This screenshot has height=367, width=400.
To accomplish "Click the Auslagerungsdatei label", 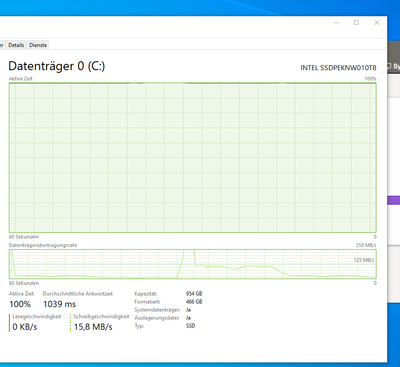I will [x=157, y=318].
